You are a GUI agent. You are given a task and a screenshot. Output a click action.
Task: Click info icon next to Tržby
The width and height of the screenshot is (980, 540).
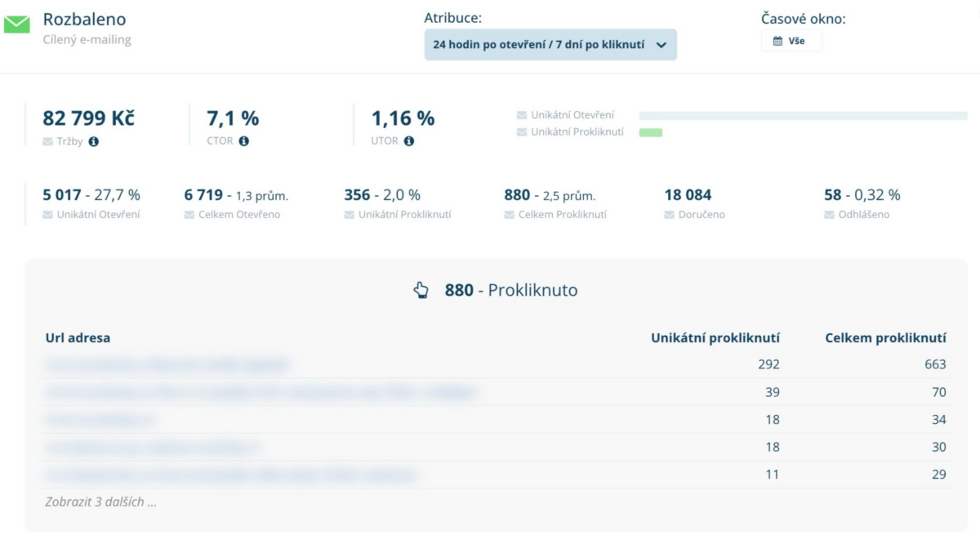click(93, 141)
